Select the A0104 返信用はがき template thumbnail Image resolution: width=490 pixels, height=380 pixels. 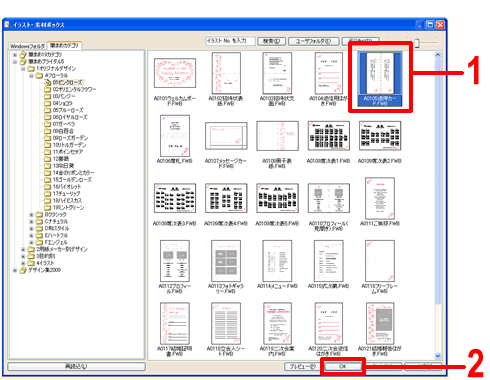tap(328, 73)
